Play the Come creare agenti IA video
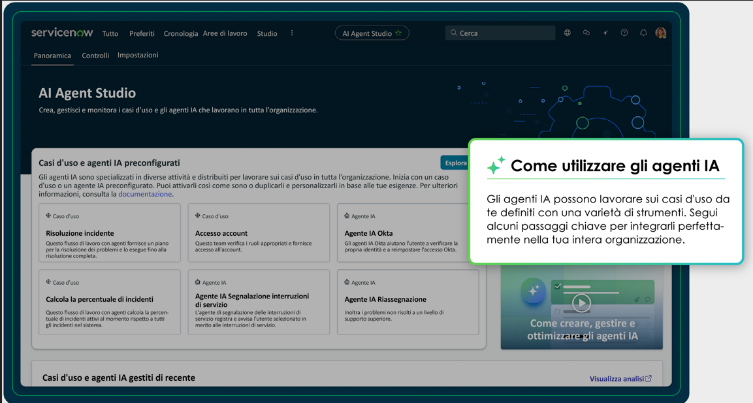753x403 pixels. pos(581,303)
